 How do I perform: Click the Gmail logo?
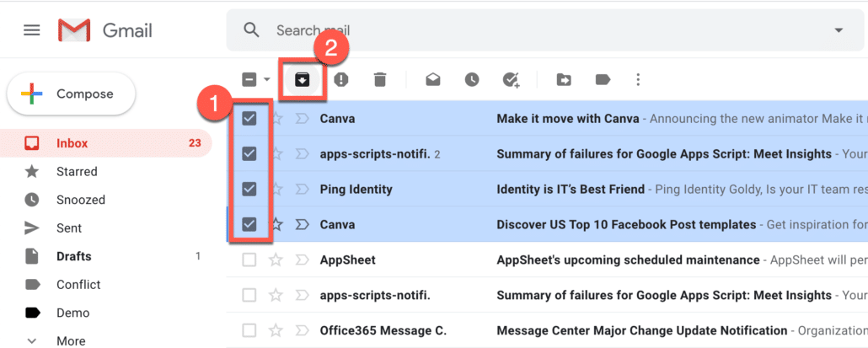point(105,29)
